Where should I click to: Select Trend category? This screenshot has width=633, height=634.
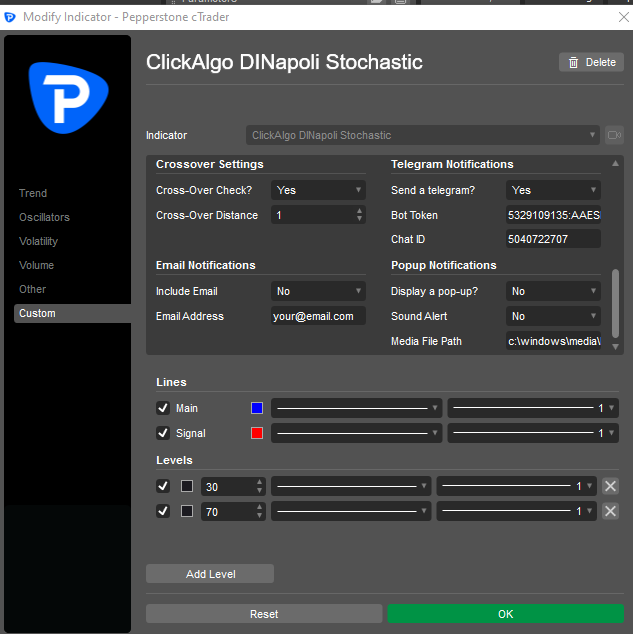pos(33,193)
